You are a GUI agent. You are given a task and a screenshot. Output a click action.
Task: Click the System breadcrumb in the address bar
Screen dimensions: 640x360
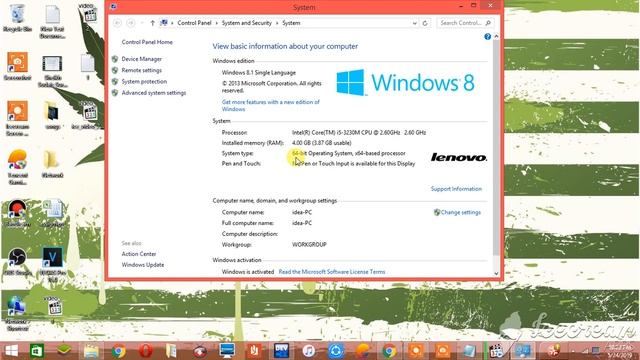point(291,23)
